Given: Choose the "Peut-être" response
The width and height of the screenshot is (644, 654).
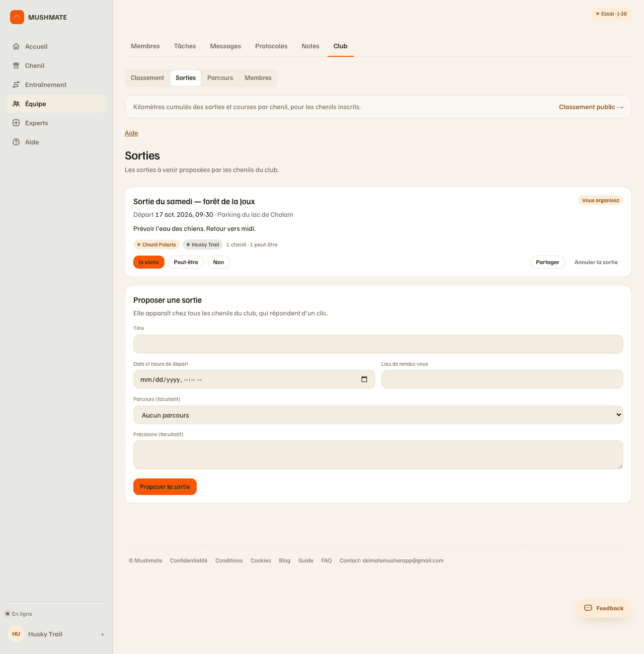Looking at the screenshot, I should pos(186,262).
